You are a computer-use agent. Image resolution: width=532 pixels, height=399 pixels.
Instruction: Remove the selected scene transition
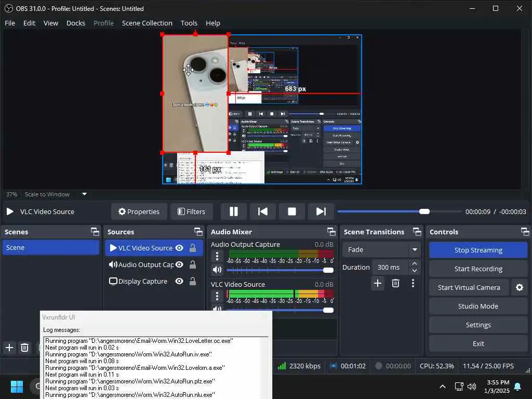[395, 283]
